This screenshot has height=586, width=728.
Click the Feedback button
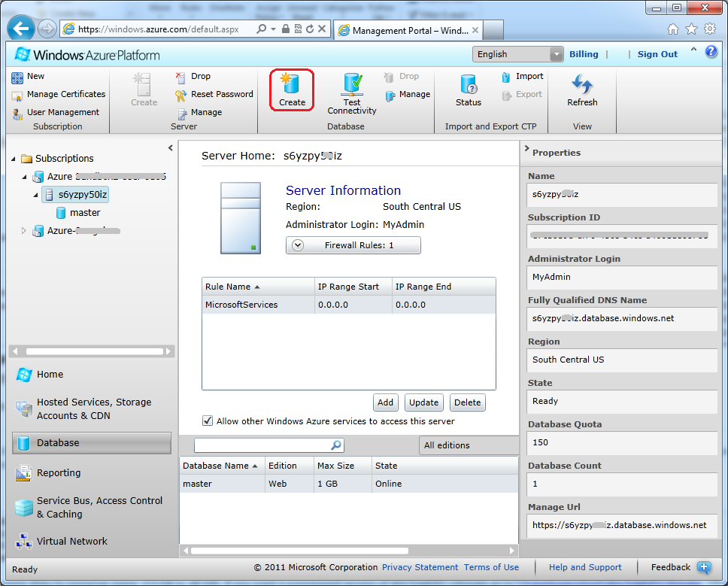coord(680,567)
